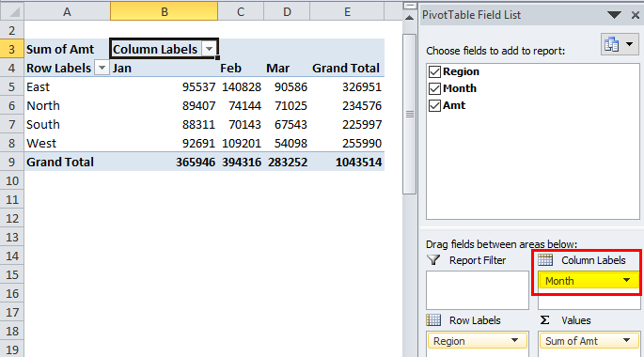This screenshot has width=644, height=357.
Task: Select cell with value 140828
Action: point(241,87)
